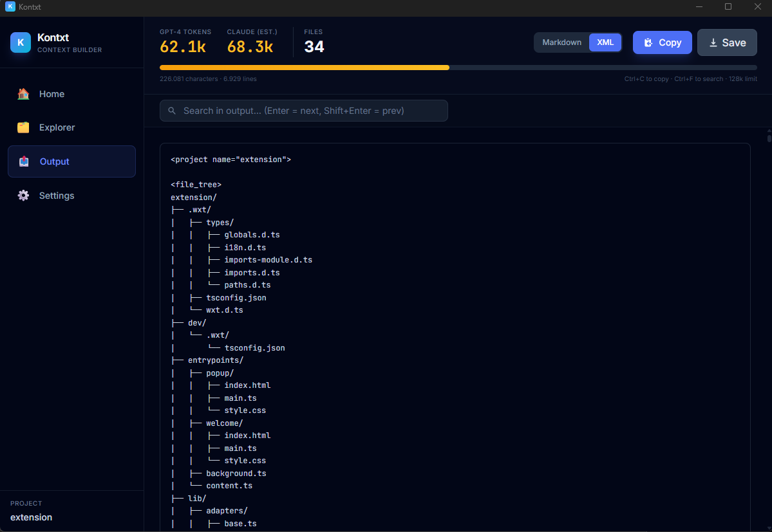Click the Explorer folder icon
772x532 pixels.
point(23,127)
